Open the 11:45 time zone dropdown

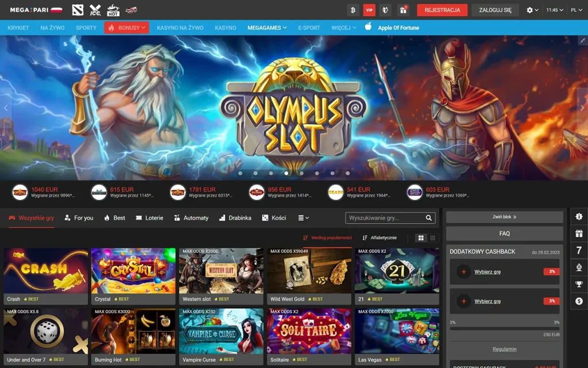click(x=555, y=10)
